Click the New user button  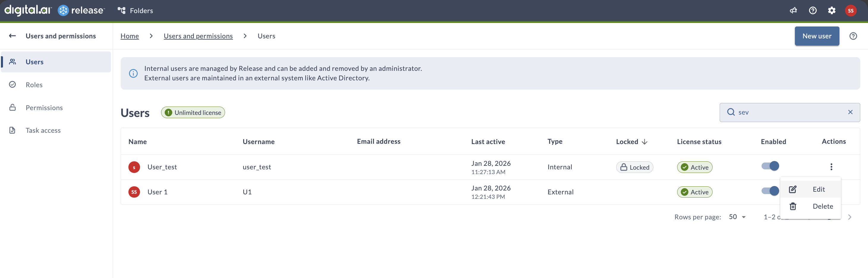[817, 36]
